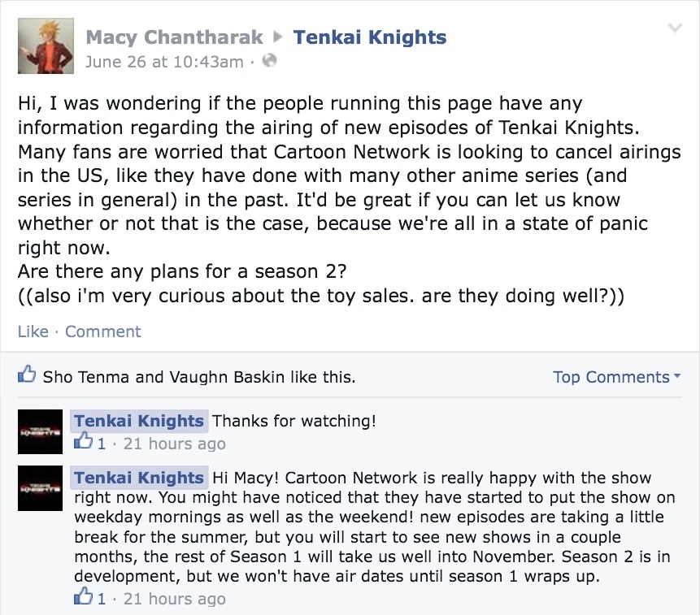Click Tenkai Knights name on 'Hi Macy!' comment

click(139, 478)
